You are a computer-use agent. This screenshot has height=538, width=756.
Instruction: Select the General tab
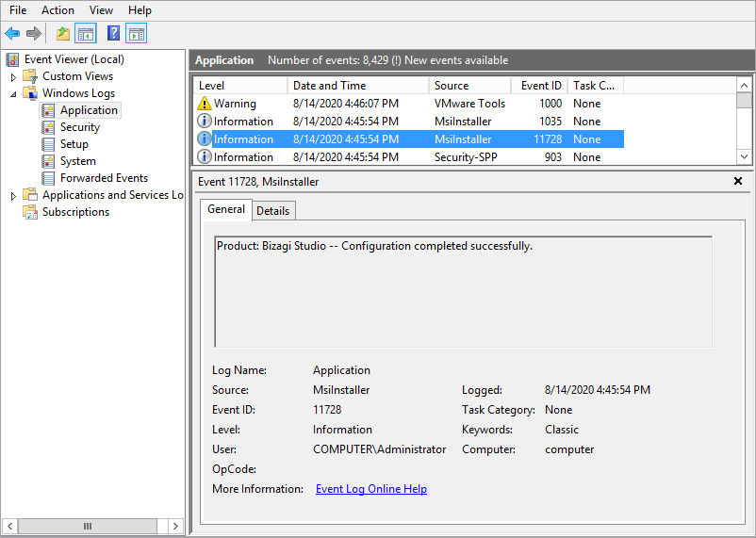tap(226, 209)
